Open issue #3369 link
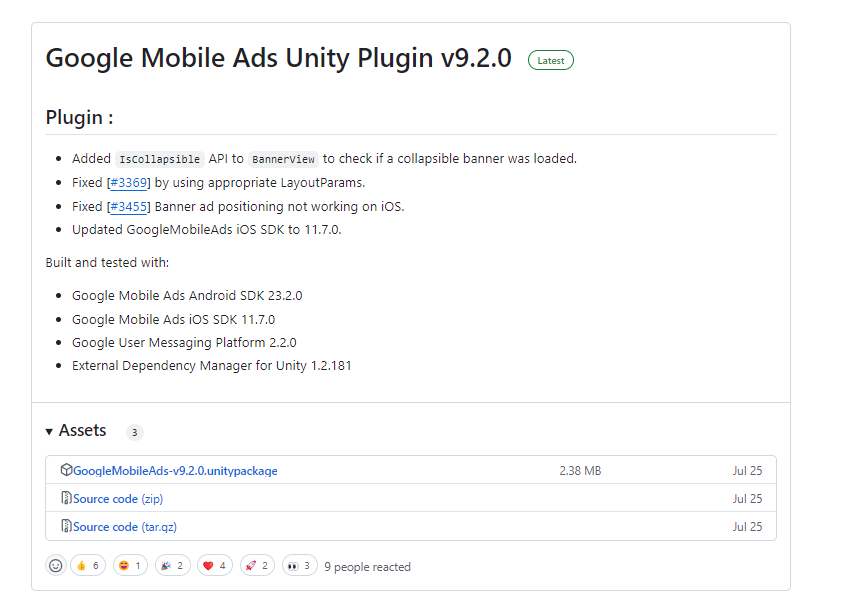847x597 pixels. point(129,183)
